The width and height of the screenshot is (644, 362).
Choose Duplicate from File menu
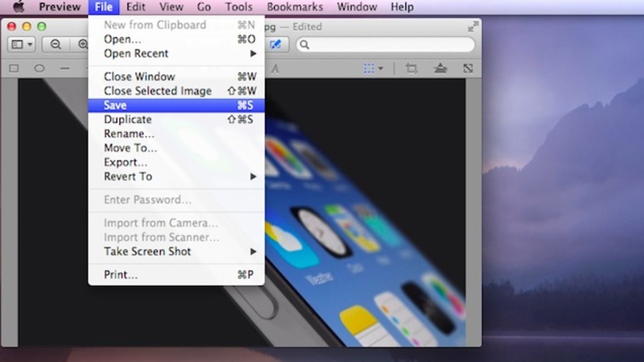pyautogui.click(x=176, y=119)
